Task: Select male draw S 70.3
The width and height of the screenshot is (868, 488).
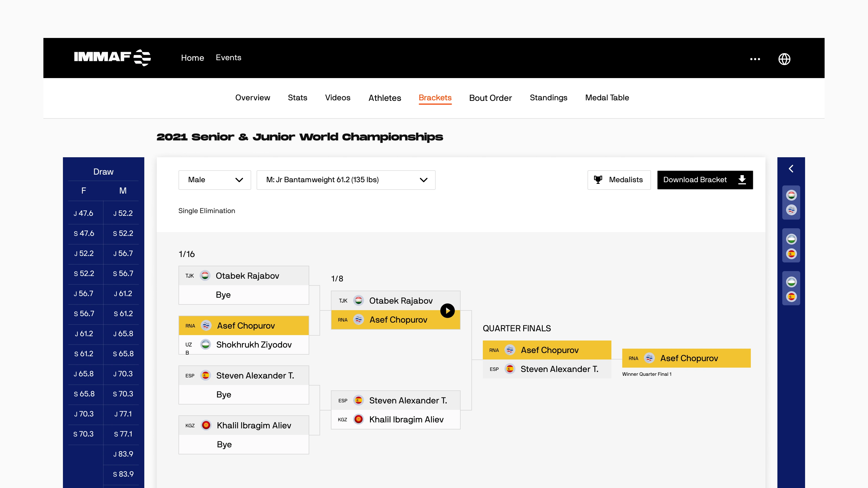Action: coord(123,394)
